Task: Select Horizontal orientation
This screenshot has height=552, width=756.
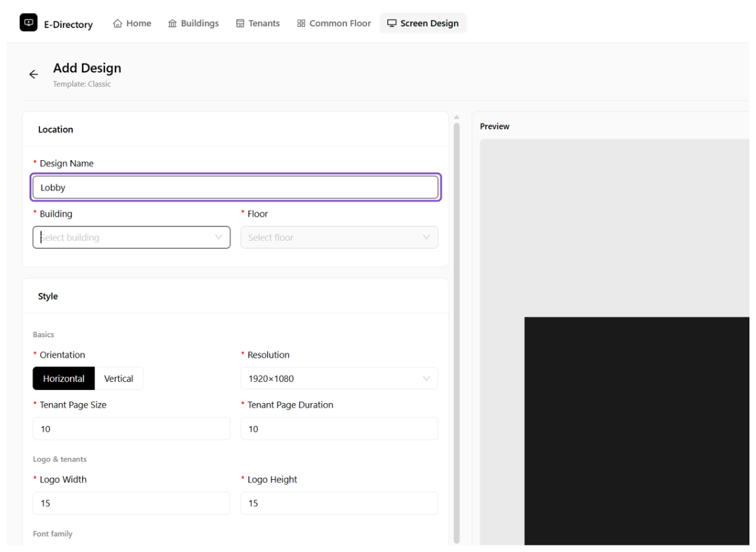Action: [x=64, y=379]
